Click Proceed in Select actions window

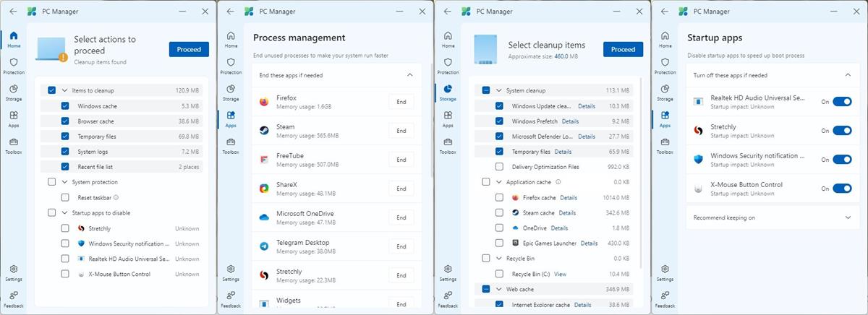pyautogui.click(x=189, y=49)
